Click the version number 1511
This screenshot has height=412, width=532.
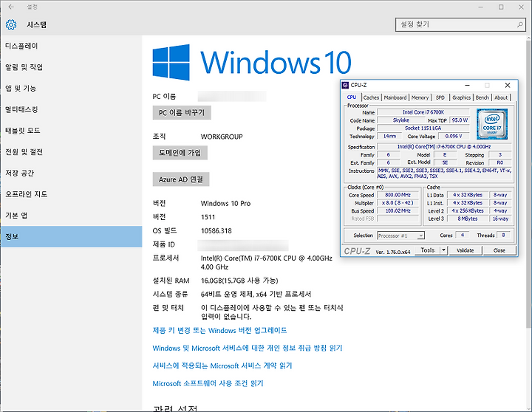tap(208, 217)
